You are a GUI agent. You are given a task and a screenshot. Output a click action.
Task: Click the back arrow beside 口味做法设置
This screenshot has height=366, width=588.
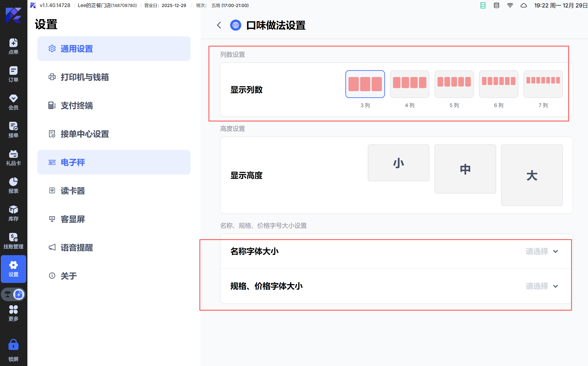click(x=219, y=25)
